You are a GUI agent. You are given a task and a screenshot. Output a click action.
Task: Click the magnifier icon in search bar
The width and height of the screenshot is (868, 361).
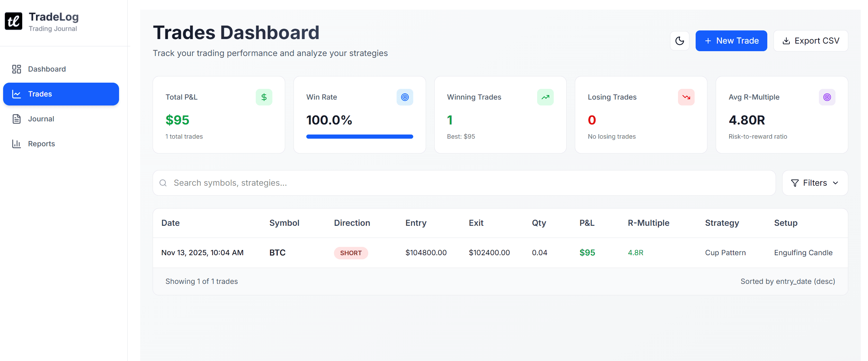point(163,183)
